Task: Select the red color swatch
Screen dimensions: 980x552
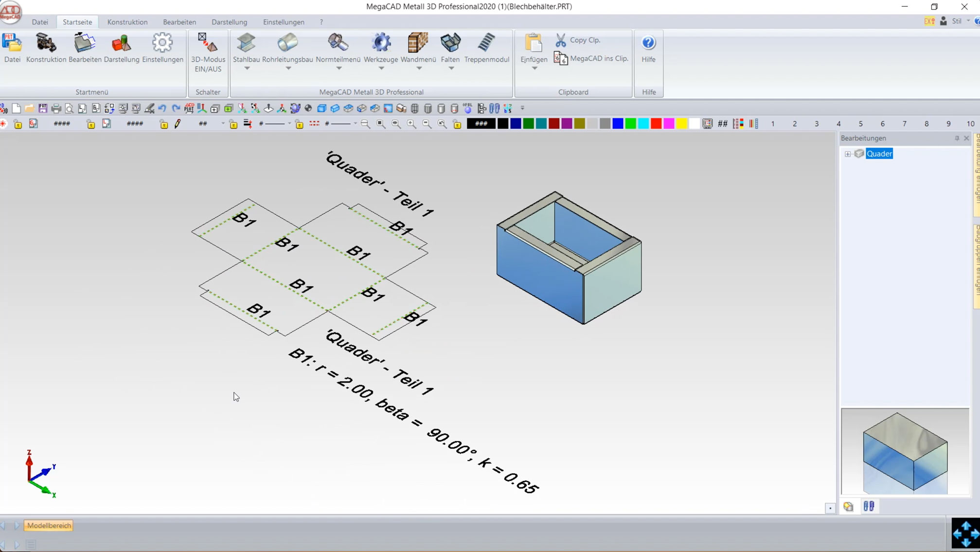Action: click(x=656, y=124)
